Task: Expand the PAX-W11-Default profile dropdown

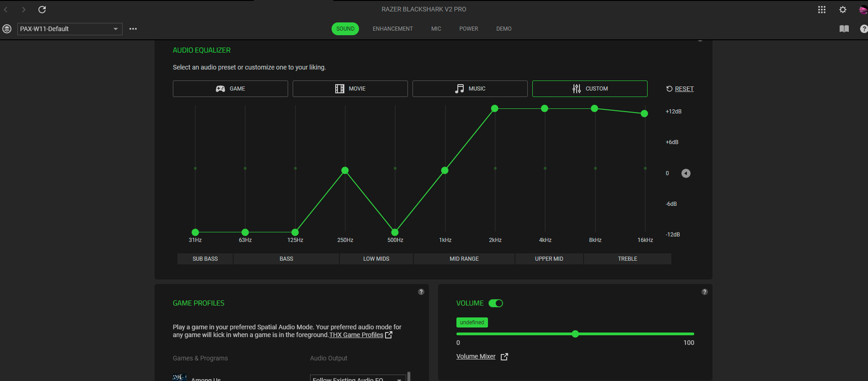Action: (x=70, y=29)
